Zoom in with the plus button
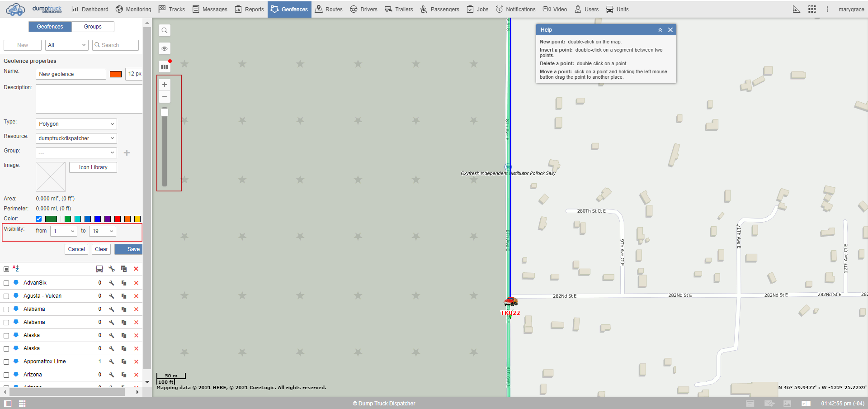The image size is (868, 409). 165,85
